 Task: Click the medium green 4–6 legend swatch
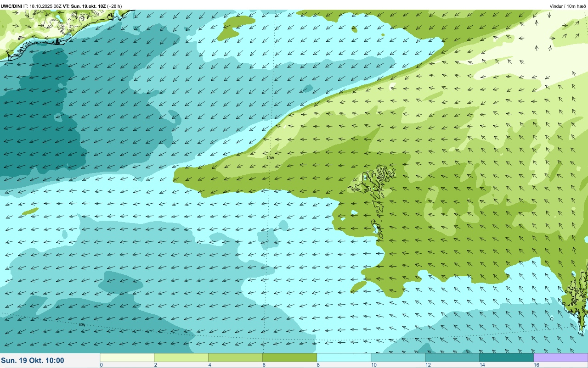coord(236,357)
